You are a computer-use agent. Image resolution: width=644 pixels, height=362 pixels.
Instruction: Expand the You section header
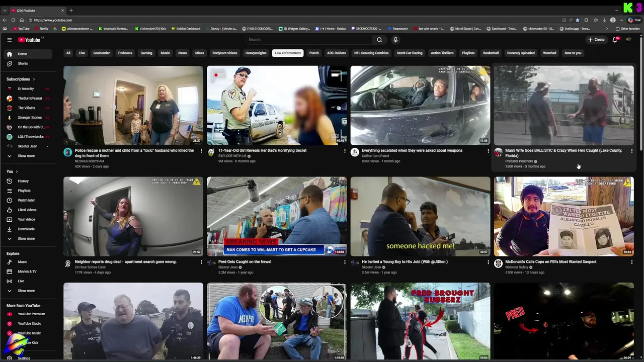[x=12, y=171]
